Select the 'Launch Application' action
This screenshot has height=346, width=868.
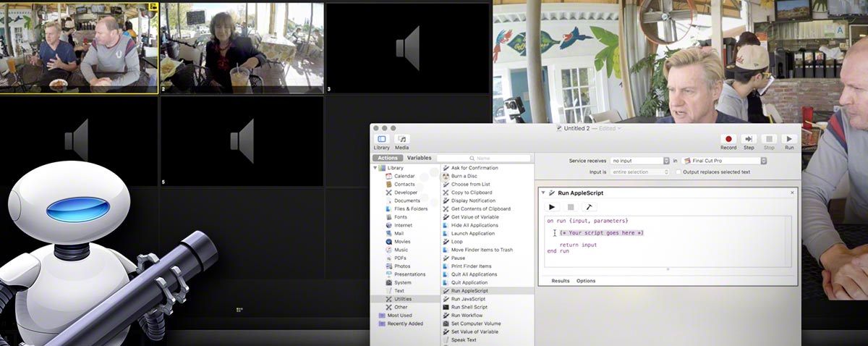click(468, 234)
